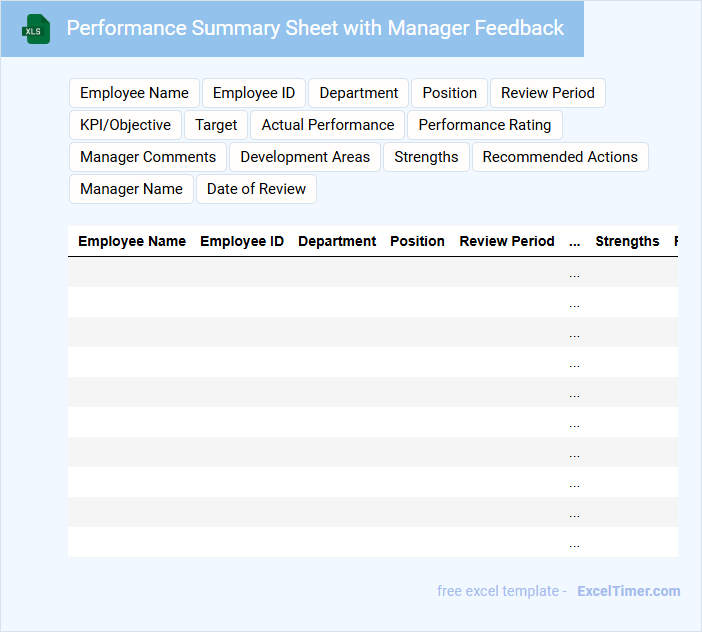This screenshot has width=702, height=632.
Task: Click the Department tag button
Action: click(359, 93)
